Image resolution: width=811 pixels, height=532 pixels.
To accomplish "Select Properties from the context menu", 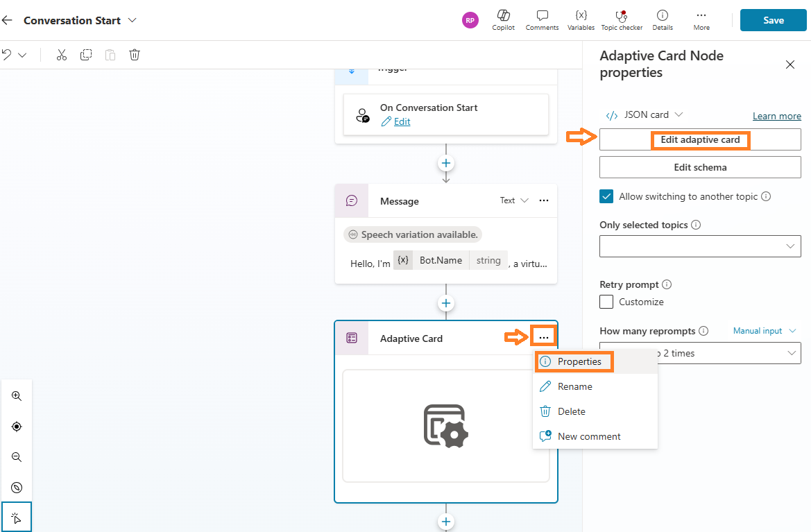I will click(579, 361).
